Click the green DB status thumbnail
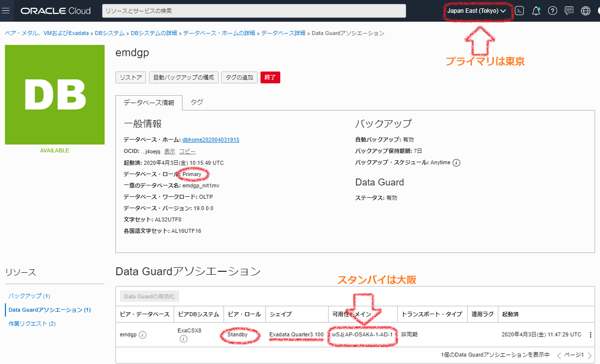This screenshot has height=364, width=600. coord(55,95)
